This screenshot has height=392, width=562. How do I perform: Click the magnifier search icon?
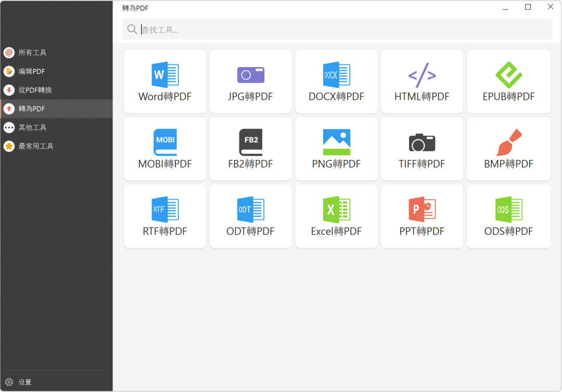click(x=132, y=29)
